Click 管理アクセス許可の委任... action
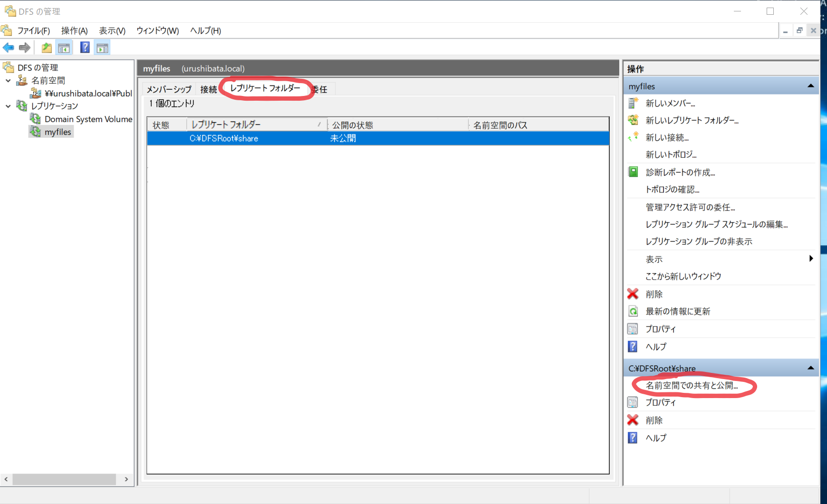This screenshot has height=504, width=827. pos(691,207)
